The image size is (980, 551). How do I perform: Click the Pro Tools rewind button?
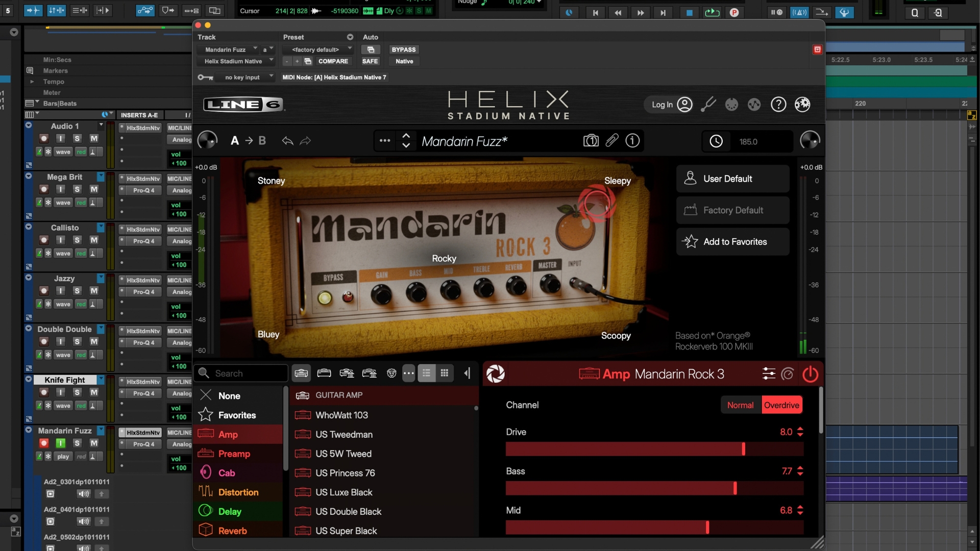click(x=618, y=13)
